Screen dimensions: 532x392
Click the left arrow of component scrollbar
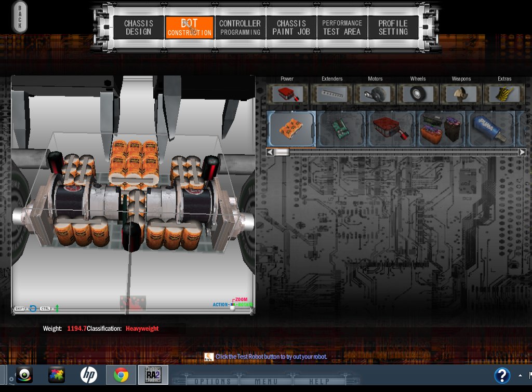click(270, 152)
